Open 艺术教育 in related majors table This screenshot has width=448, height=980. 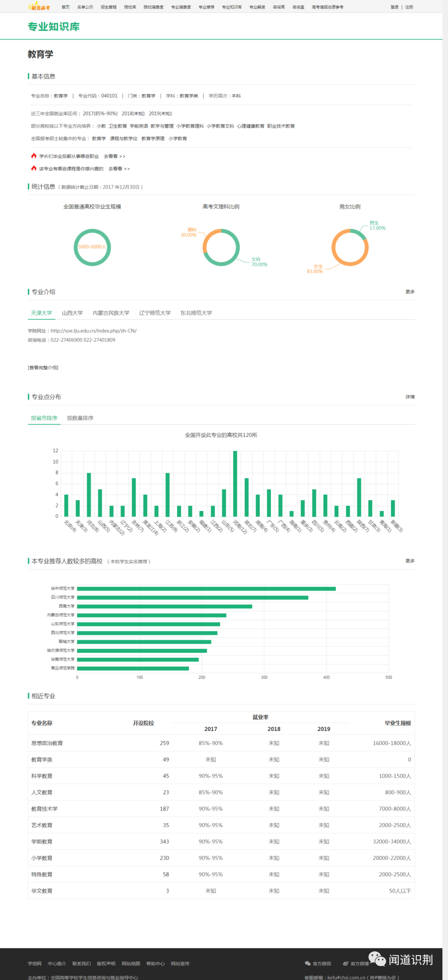41,825
